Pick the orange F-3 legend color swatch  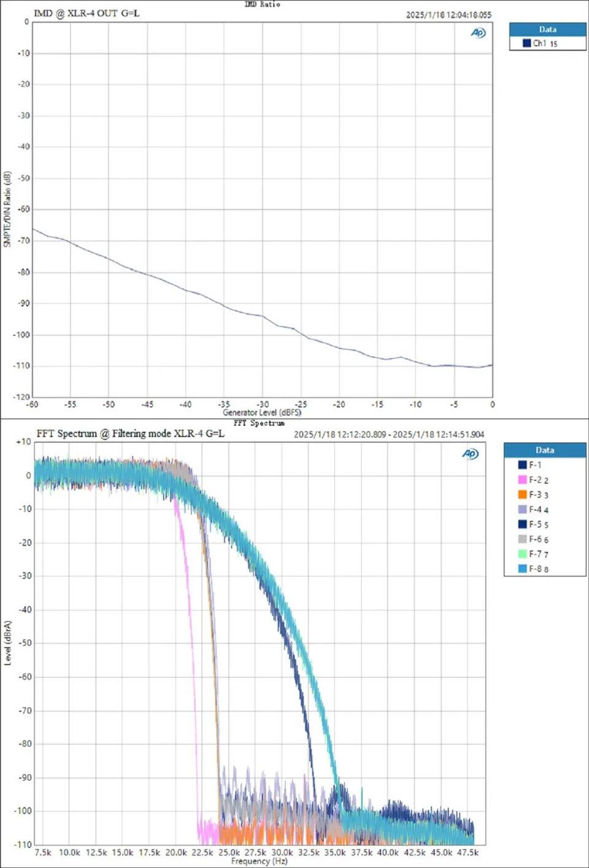[x=522, y=494]
